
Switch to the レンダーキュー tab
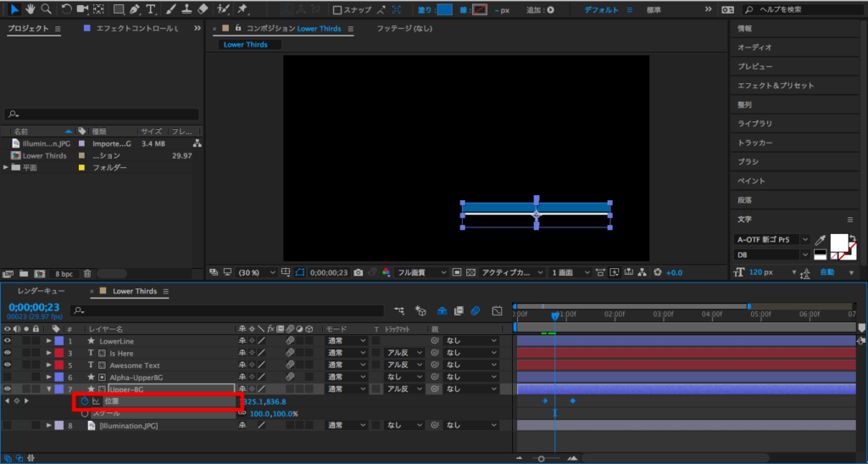tap(41, 291)
